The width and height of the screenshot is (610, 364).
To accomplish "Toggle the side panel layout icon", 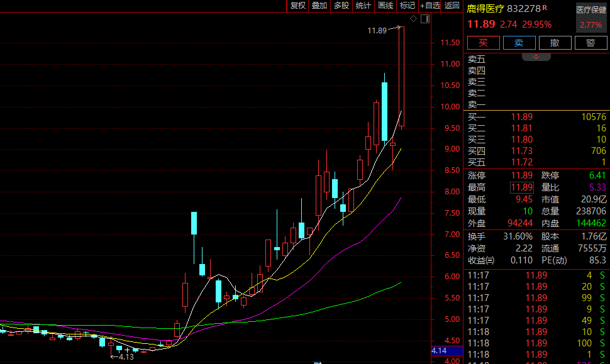I will (x=425, y=19).
